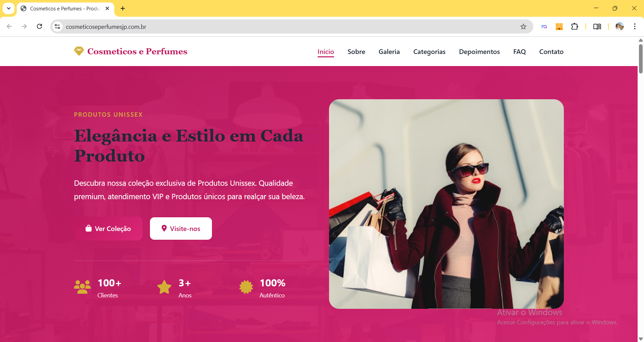Go to the Sobre menu item

click(356, 52)
